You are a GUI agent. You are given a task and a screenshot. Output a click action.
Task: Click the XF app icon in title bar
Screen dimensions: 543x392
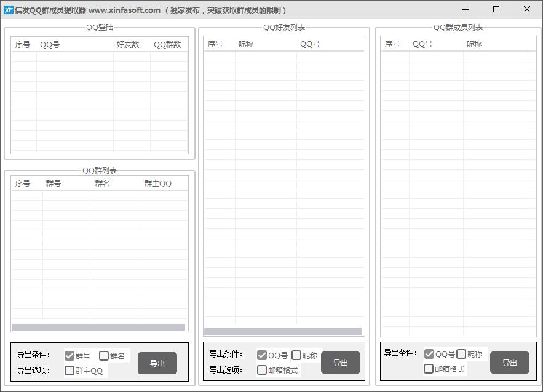pyautogui.click(x=9, y=10)
